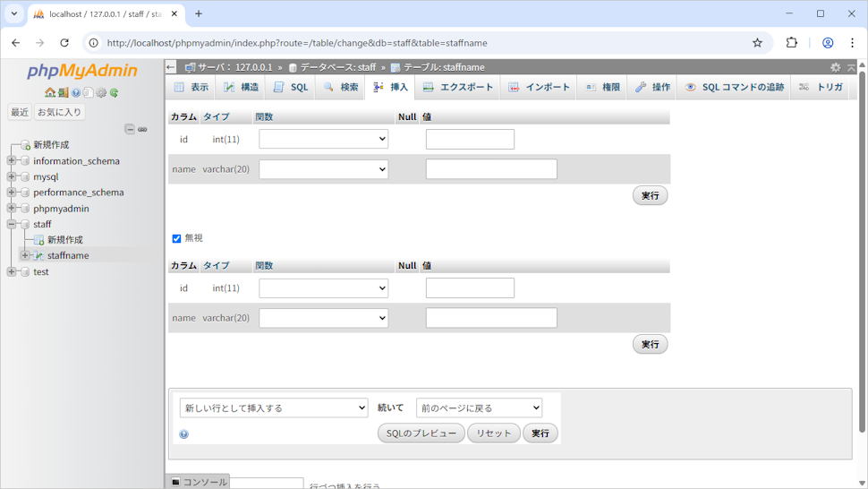
Task: Open the function dropdown for first id row
Action: (323, 139)
